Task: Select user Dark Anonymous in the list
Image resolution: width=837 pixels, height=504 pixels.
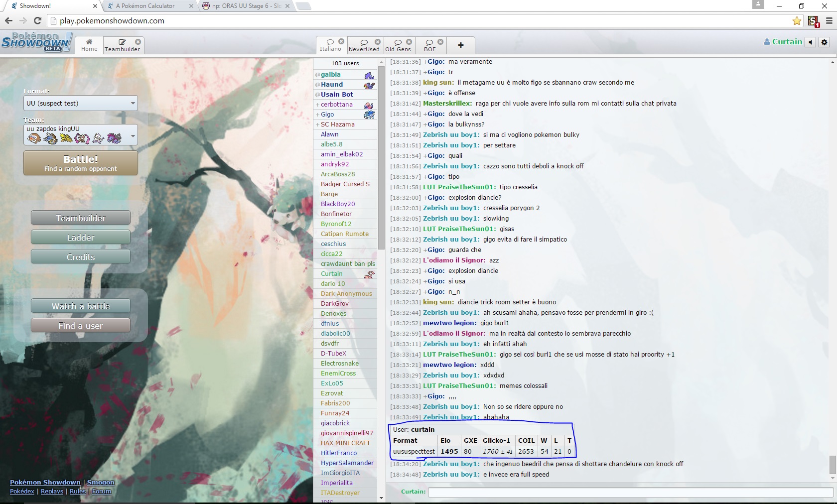Action: [x=345, y=294]
